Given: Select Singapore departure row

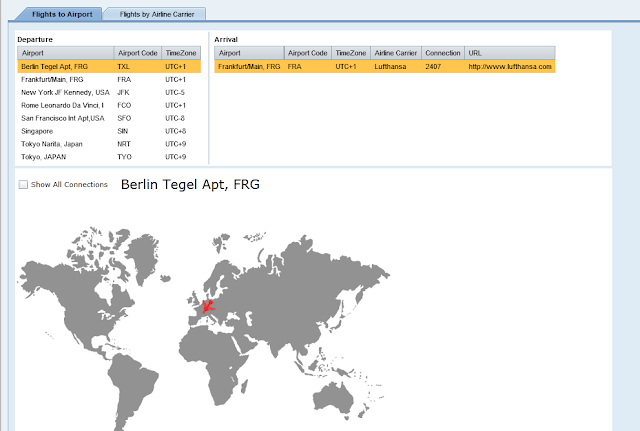Looking at the screenshot, I should (109, 131).
